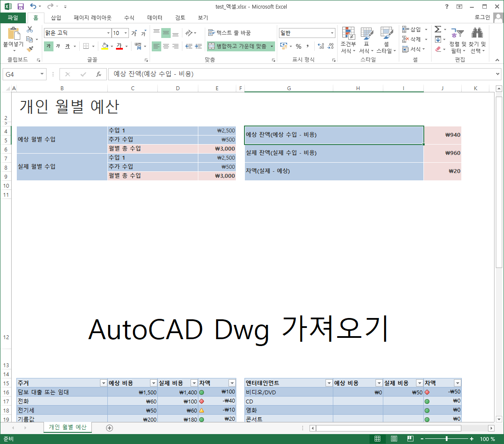Open Conditional Formatting (조건부 서식)
Image resolution: width=504 pixels, height=444 pixels.
tap(348, 40)
